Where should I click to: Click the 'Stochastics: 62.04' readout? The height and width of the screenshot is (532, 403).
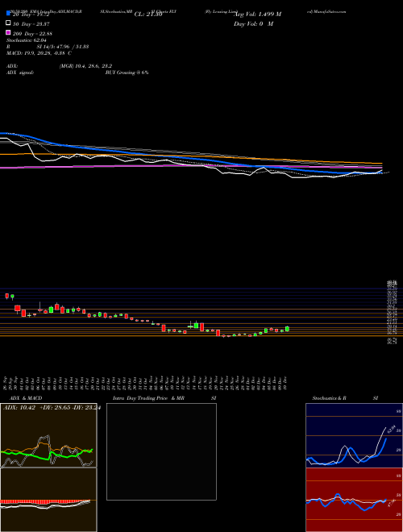coord(27,40)
